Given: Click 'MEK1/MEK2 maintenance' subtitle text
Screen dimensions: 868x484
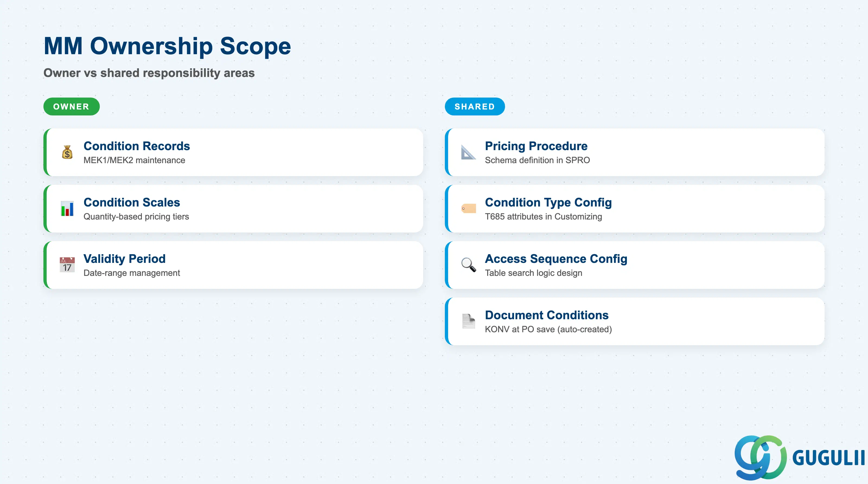Looking at the screenshot, I should coord(134,160).
